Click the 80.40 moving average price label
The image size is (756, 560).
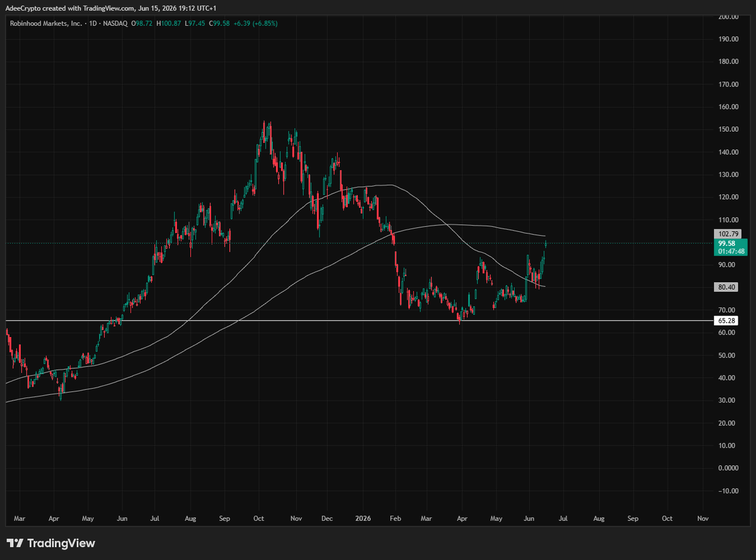[x=727, y=287]
